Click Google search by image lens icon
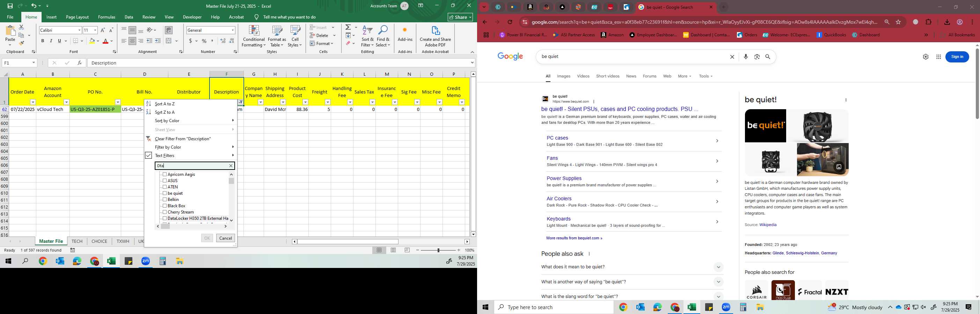The width and height of the screenshot is (980, 314). click(757, 57)
